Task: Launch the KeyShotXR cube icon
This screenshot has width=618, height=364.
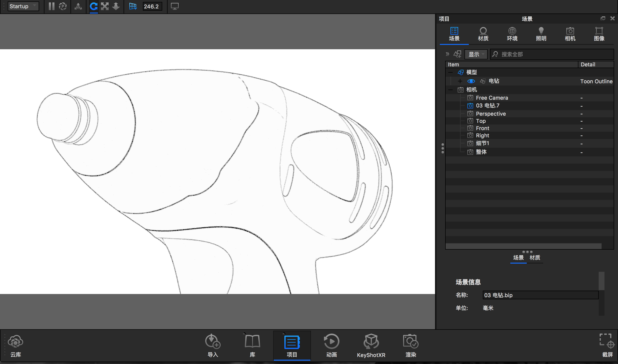Action: (x=371, y=342)
